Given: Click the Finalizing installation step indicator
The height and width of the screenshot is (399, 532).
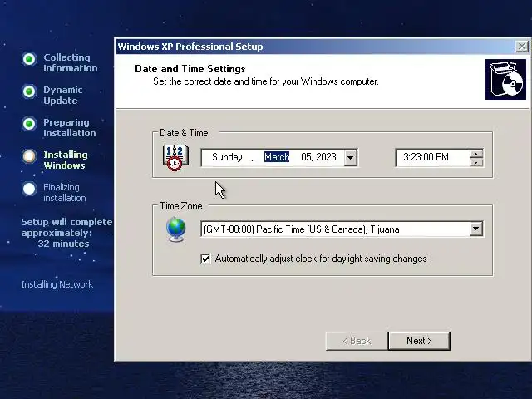Looking at the screenshot, I should click(x=29, y=189).
